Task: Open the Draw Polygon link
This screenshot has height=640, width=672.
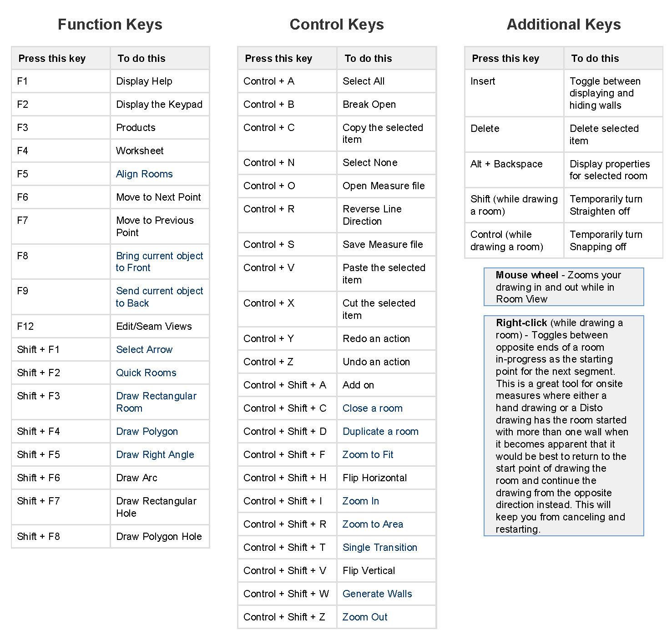Action: pyautogui.click(x=147, y=431)
